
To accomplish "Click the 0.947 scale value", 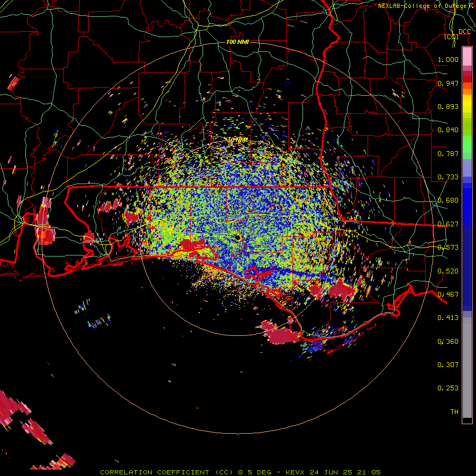I will [448, 83].
